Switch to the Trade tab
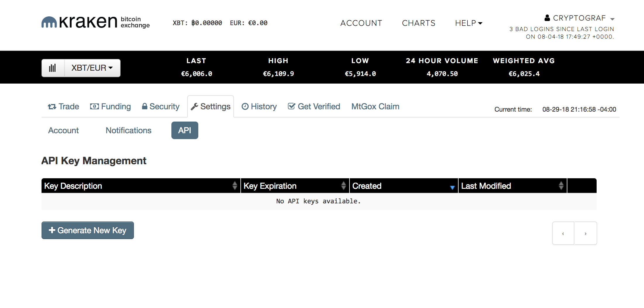 63,106
